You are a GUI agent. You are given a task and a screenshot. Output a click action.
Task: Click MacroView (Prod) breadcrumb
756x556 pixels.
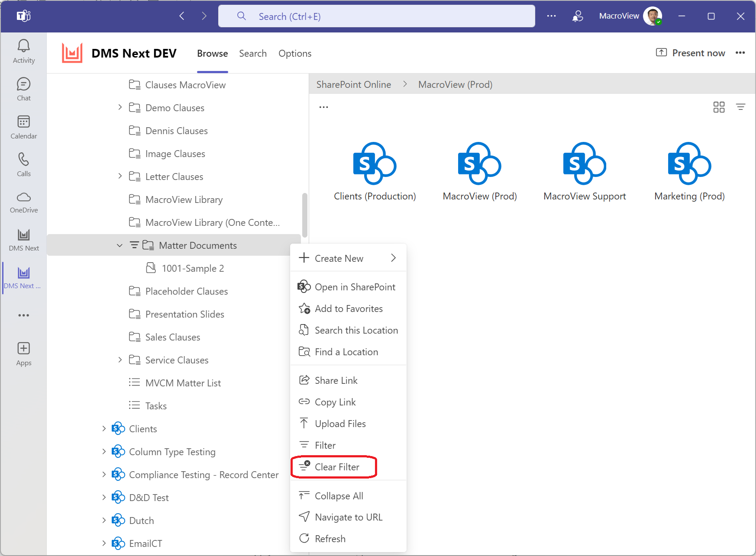(x=455, y=84)
